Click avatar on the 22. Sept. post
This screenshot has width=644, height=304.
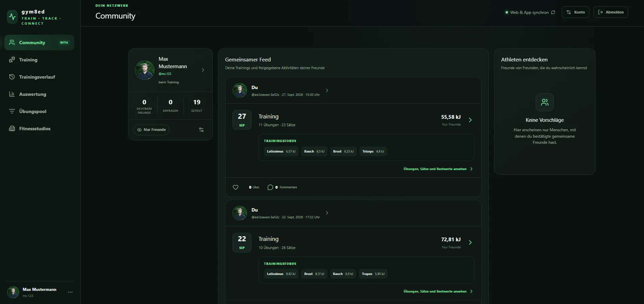coord(240,213)
